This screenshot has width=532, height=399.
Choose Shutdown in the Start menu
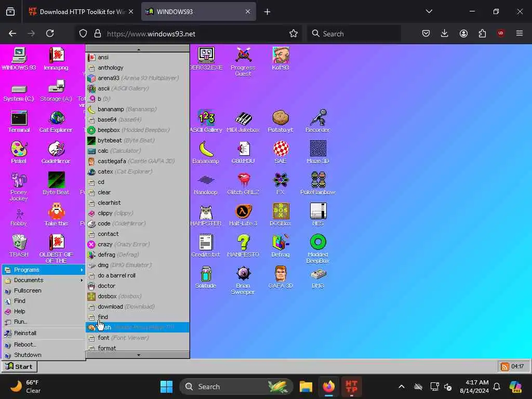click(44, 355)
